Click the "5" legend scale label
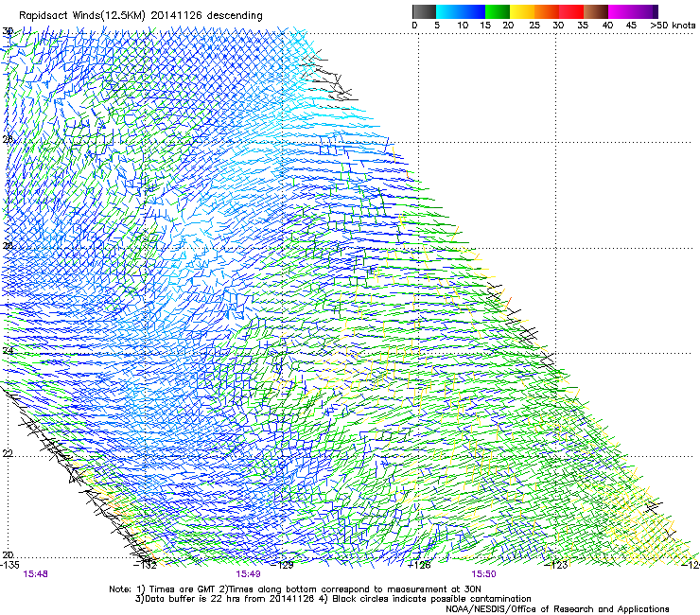 pyautogui.click(x=437, y=26)
